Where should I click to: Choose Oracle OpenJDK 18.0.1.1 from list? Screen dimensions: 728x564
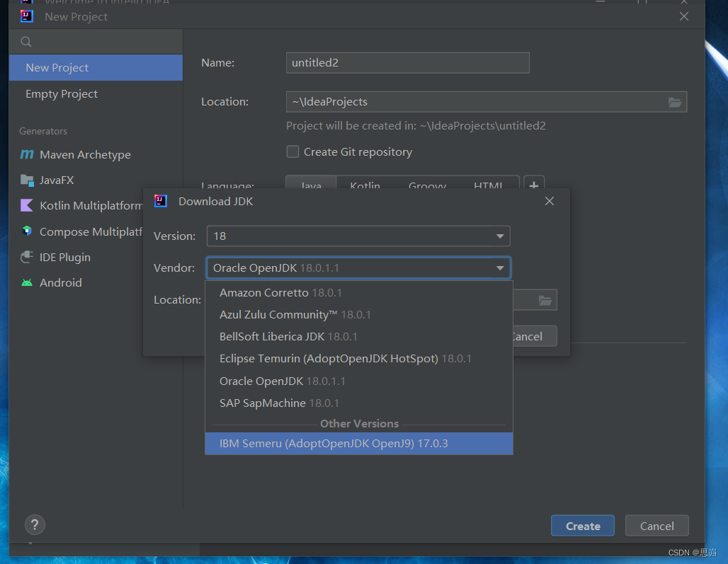click(359, 381)
